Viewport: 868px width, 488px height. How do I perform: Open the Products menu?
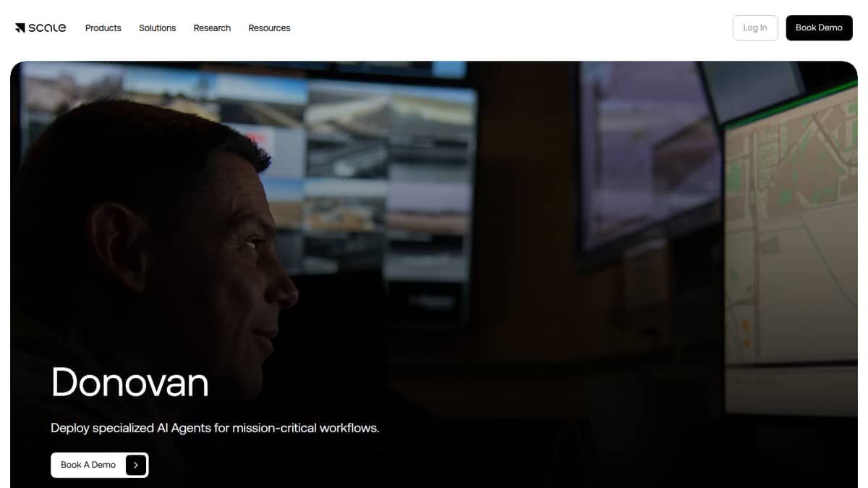click(x=103, y=28)
